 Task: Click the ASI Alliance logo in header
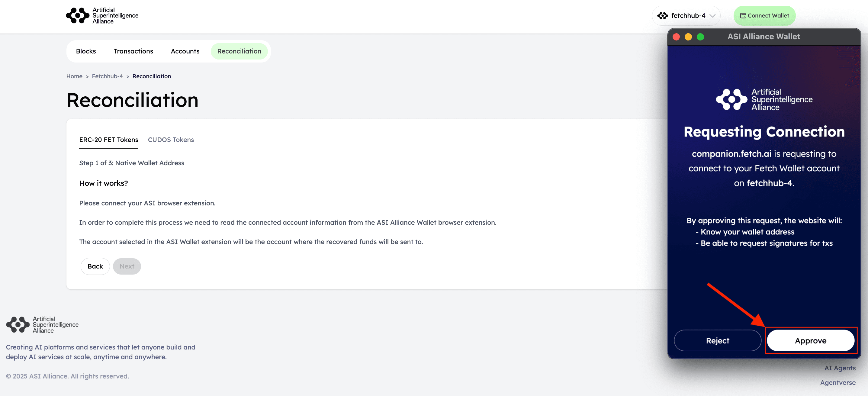(102, 15)
